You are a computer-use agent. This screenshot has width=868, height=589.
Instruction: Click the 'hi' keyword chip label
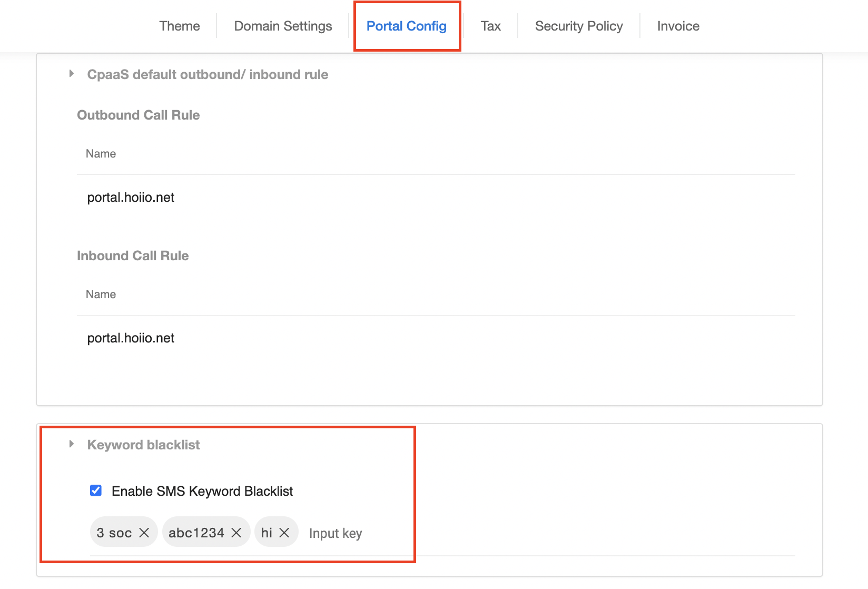point(267,533)
